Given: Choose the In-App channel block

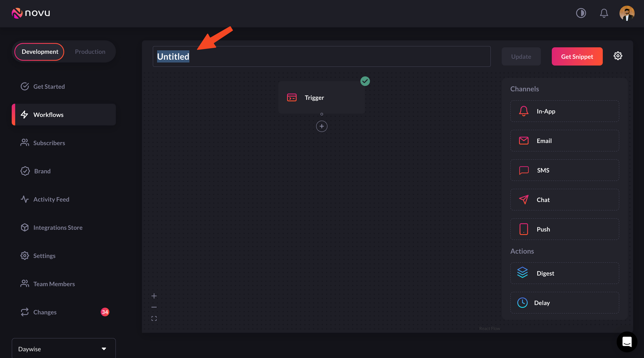Looking at the screenshot, I should (x=564, y=111).
